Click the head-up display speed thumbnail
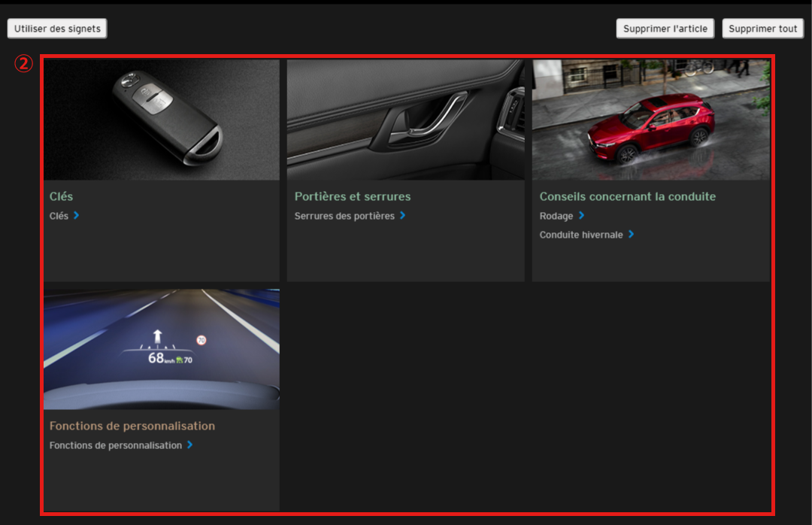Viewport: 812px width, 525px height. [162, 349]
